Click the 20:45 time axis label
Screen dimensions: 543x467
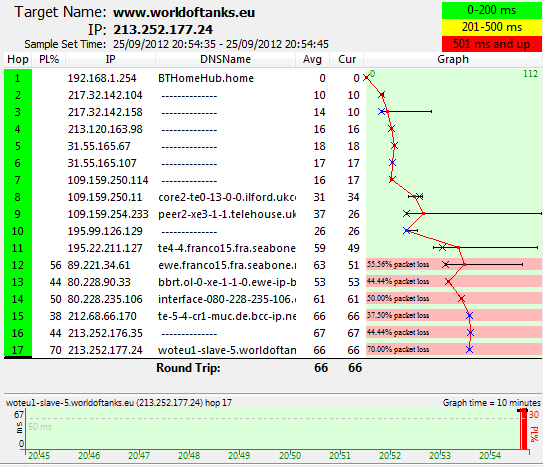tap(39, 456)
